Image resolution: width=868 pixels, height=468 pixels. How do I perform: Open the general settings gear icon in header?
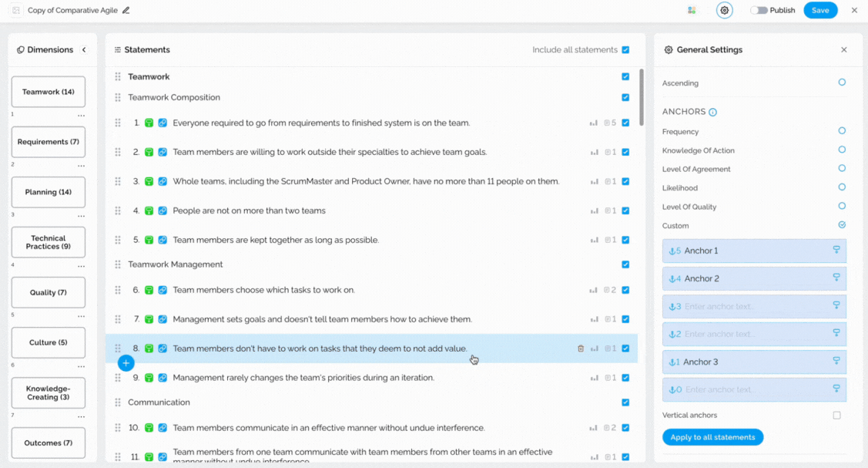(724, 10)
